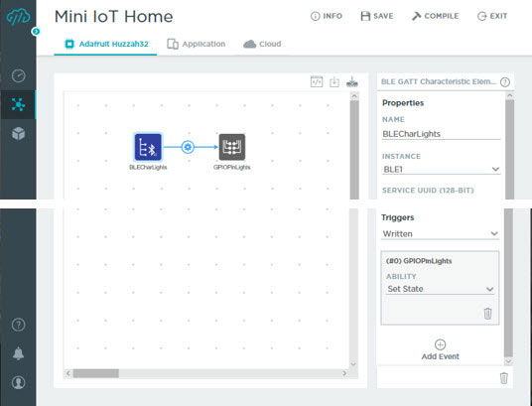Open the user account icon in sidebar
The height and width of the screenshot is (406, 532).
pos(18,382)
